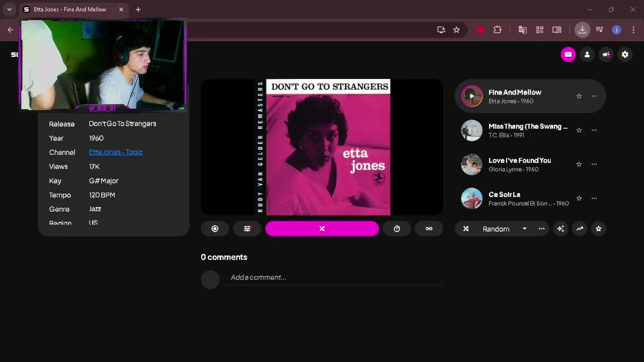Favorite Ce Soir La with its star
Image resolution: width=644 pixels, height=362 pixels.
pos(579,199)
